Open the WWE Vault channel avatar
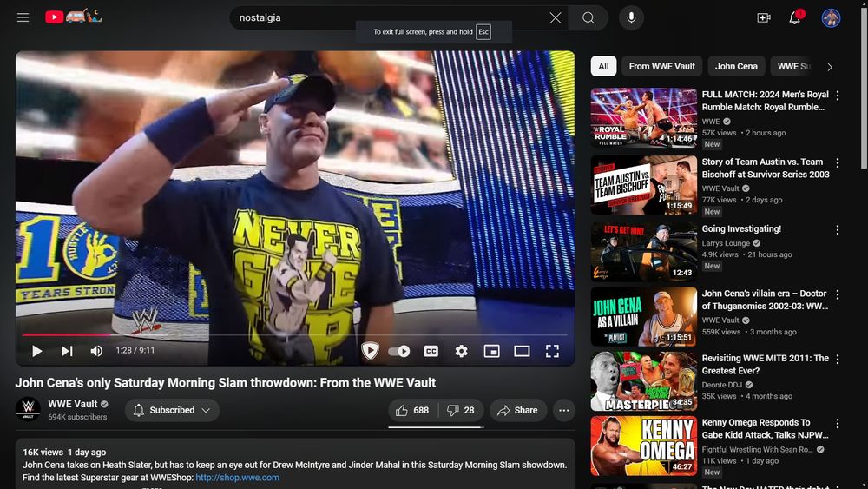Viewport: 868px width, 489px height. (28, 409)
